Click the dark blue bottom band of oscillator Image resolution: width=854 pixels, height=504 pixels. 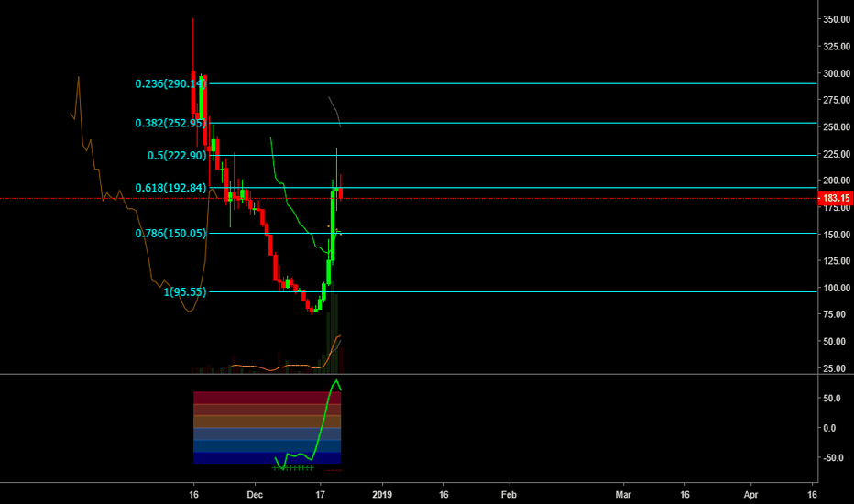pos(267,458)
